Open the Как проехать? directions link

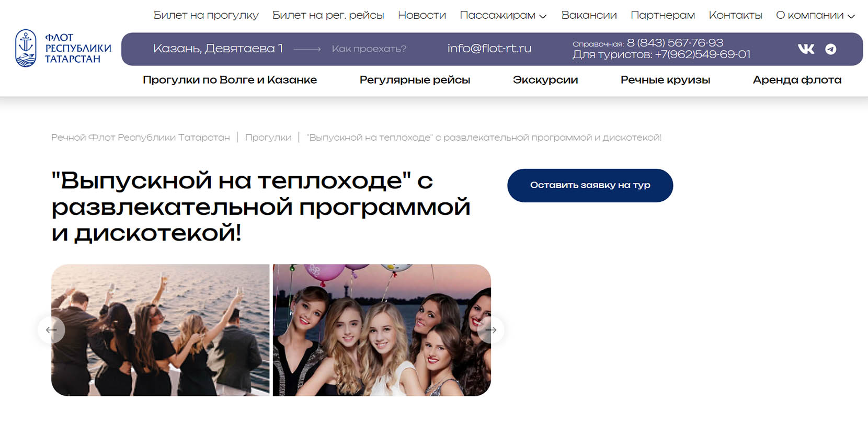click(x=369, y=49)
